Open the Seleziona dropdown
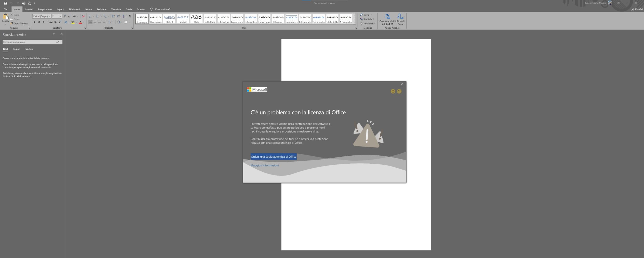Screen dimensions: 644x258 [368, 23]
